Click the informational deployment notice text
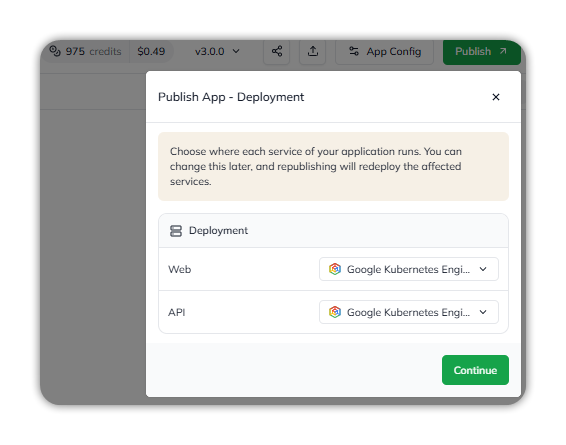Viewport: 566px width, 445px height. (x=316, y=166)
